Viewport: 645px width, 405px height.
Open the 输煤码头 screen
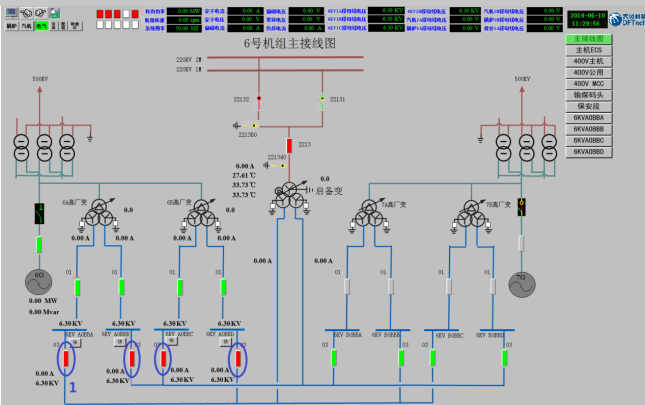point(587,95)
